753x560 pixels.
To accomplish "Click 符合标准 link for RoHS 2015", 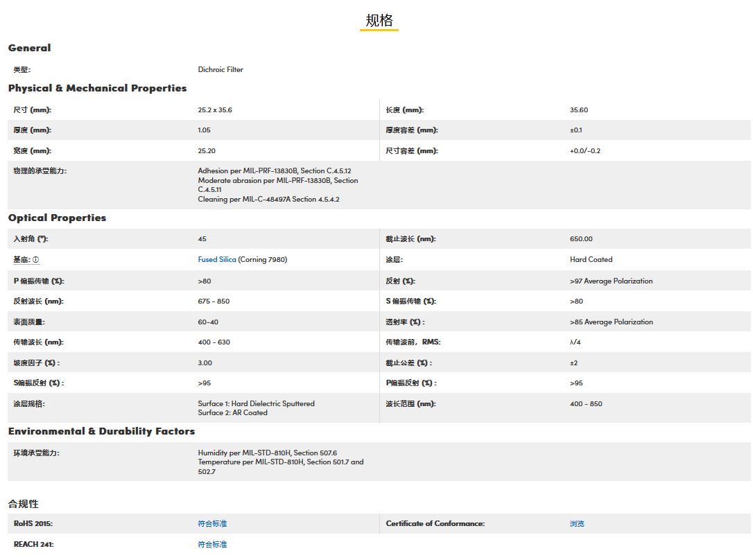I will click(212, 524).
